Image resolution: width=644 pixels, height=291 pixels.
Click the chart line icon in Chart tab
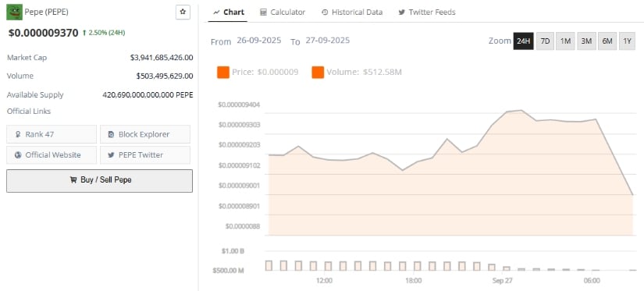pos(216,12)
